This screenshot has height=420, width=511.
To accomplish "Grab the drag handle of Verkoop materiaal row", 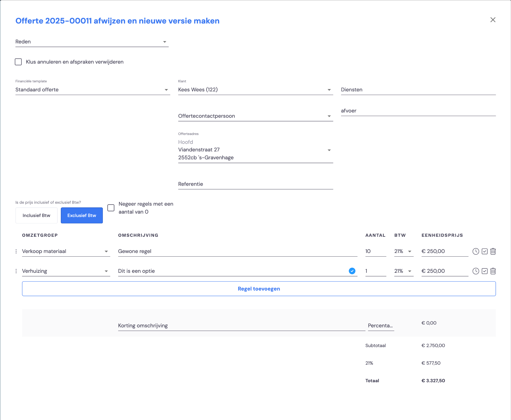I will pos(16,251).
